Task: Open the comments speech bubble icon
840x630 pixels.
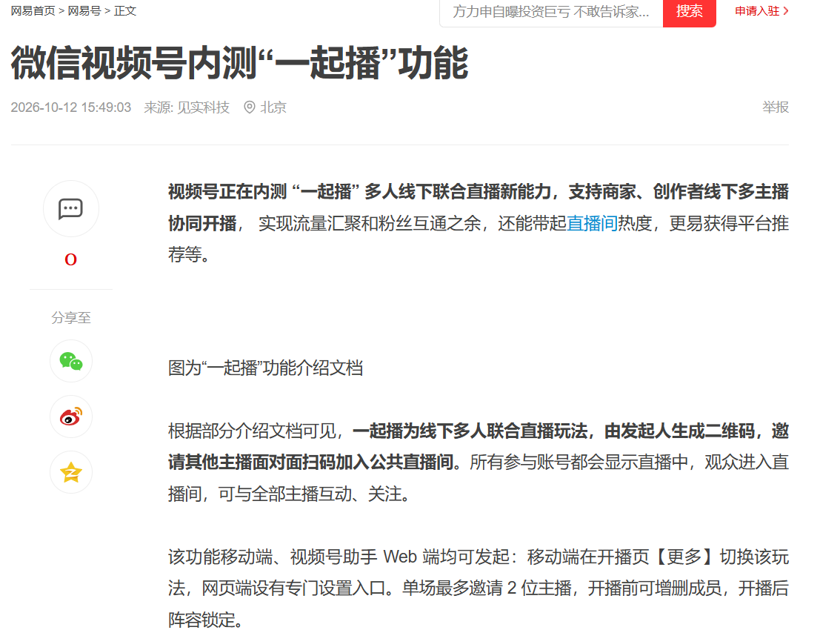Action: coord(70,208)
